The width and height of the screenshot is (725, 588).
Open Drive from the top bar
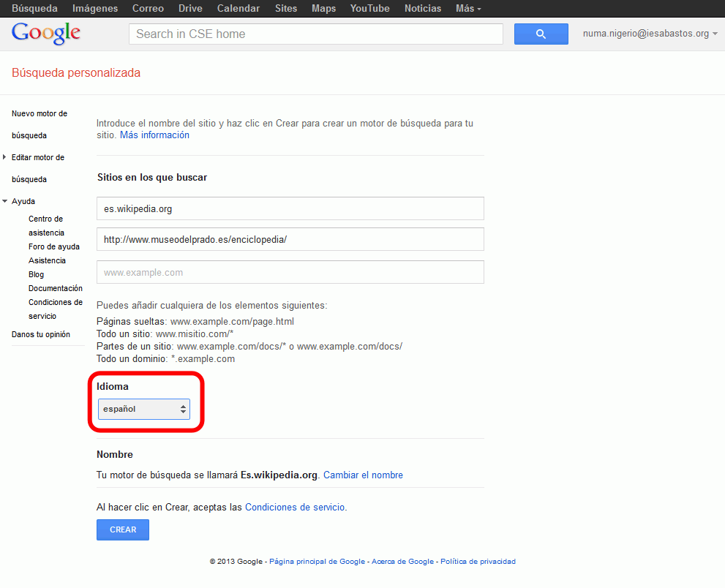[190, 8]
